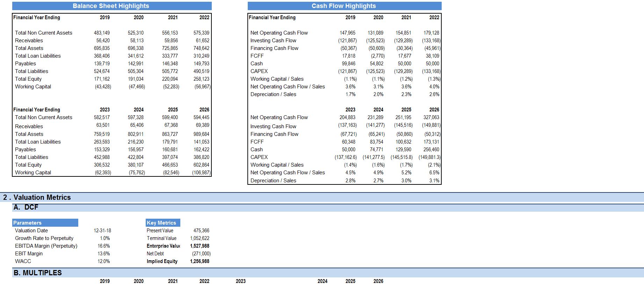Select the Total Loan Liabilities label in 2019-2022 table

[38, 56]
